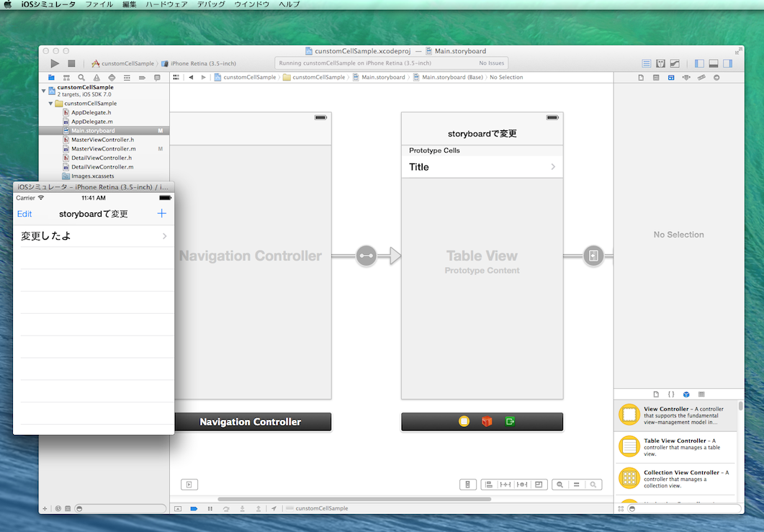Zoom out the storyboard canvas
This screenshot has width=764, height=532.
tap(559, 484)
